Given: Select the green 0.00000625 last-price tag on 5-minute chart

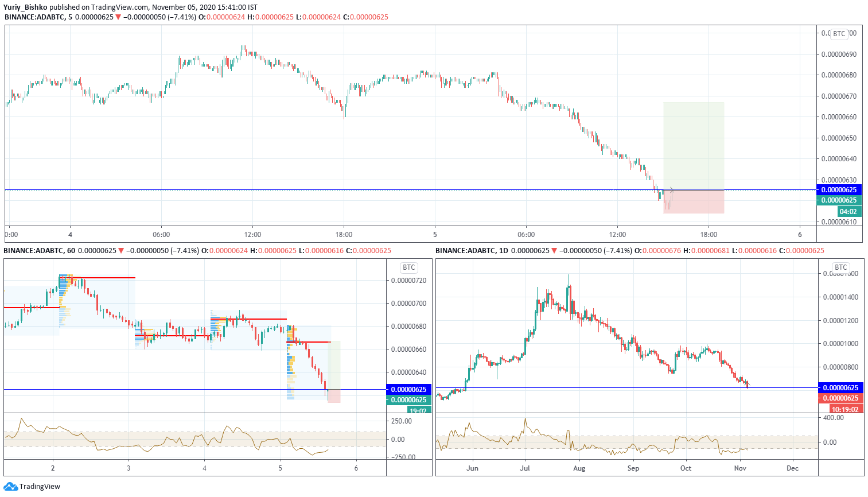Looking at the screenshot, I should 839,200.
